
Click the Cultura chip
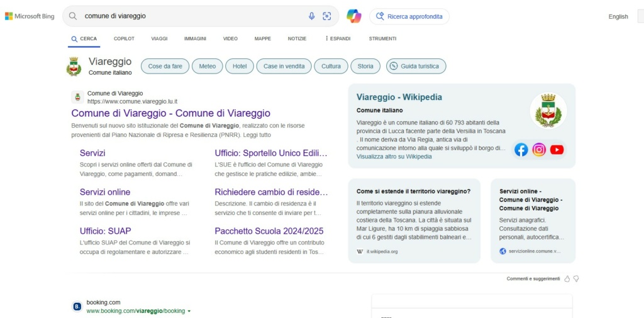[331, 66]
